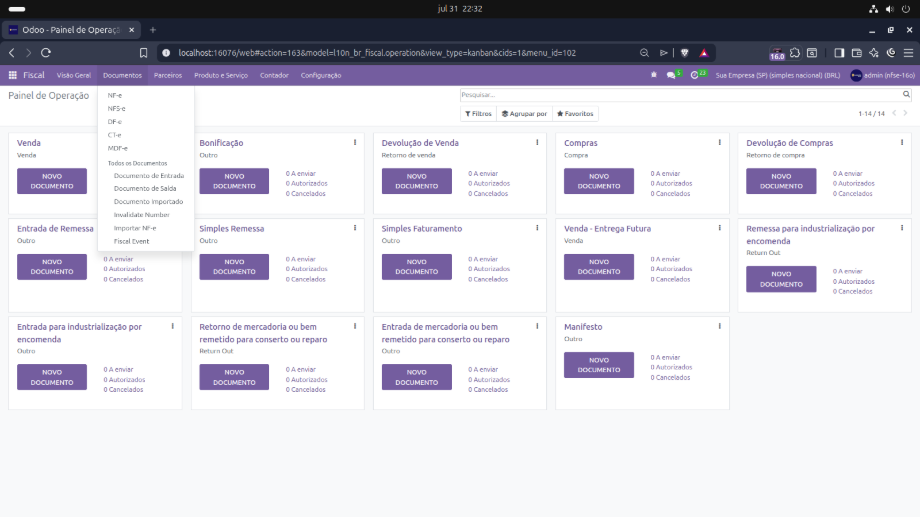Open the Parceiros menu
Screen dimensions: 920x517
(x=168, y=75)
